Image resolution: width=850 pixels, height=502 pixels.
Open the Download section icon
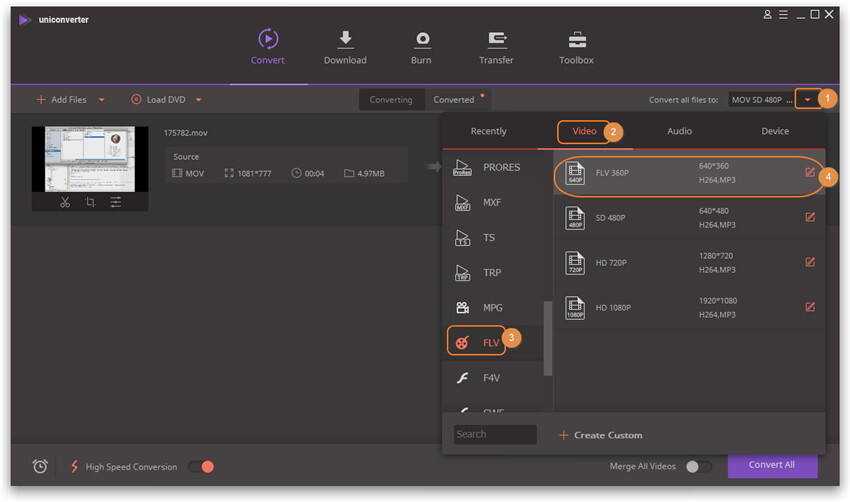coord(345,39)
